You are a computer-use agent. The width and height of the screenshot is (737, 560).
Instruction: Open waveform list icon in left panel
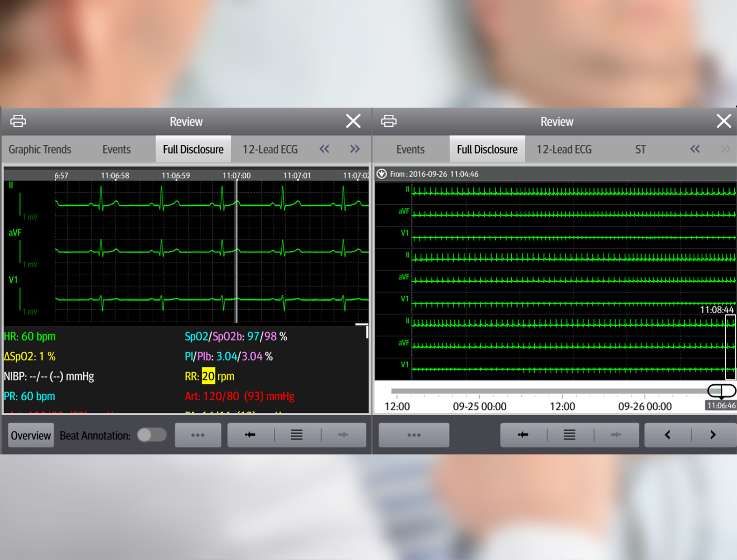[x=296, y=435]
